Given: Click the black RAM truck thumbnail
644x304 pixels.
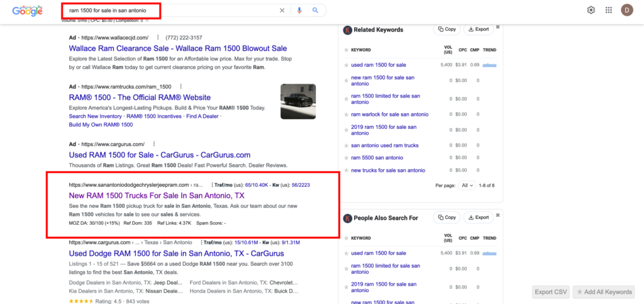Looking at the screenshot, I should point(298,101).
